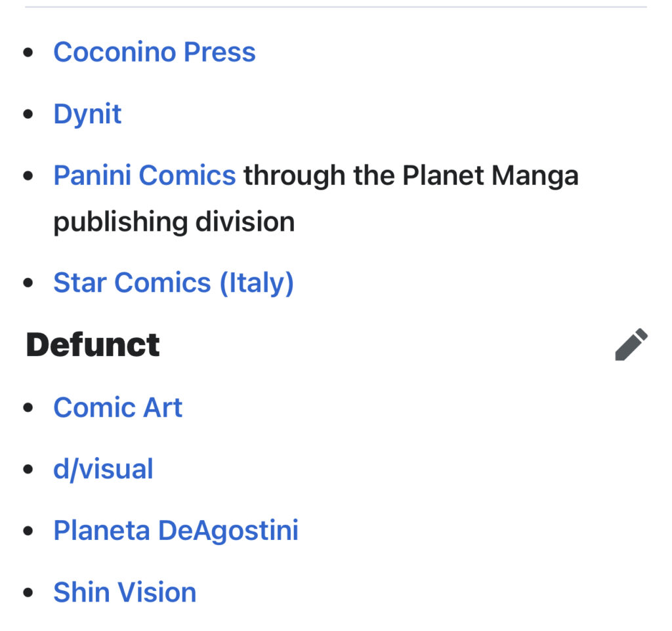Select the bullet before d/visual
This screenshot has width=672, height=631.
(x=28, y=470)
